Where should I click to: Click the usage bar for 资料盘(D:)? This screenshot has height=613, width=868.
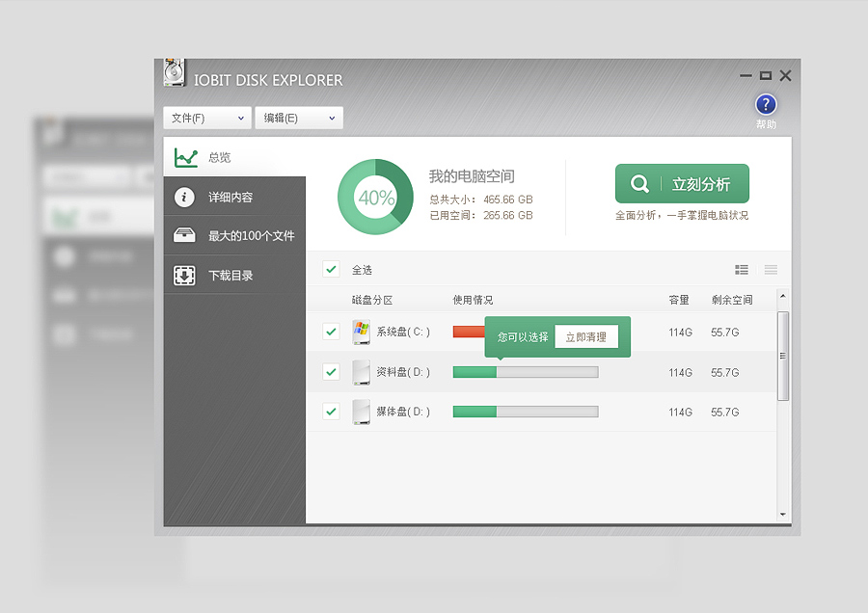click(x=526, y=372)
